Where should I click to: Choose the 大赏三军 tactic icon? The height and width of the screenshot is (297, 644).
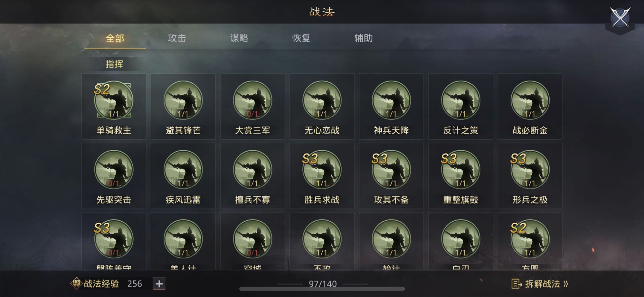pos(252,100)
